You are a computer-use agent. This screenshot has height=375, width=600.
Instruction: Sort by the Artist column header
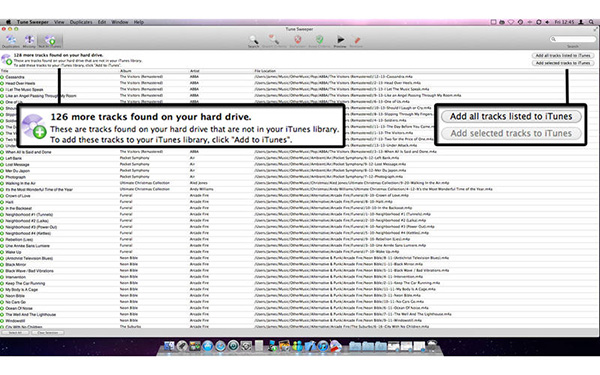(195, 71)
